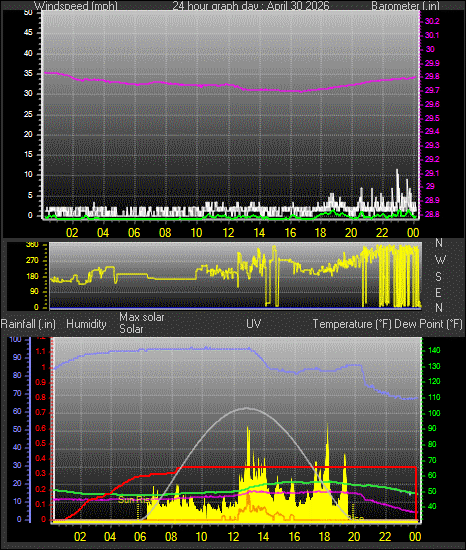
Task: Click the wind gust peak near 23 hours
Action: 397,170
